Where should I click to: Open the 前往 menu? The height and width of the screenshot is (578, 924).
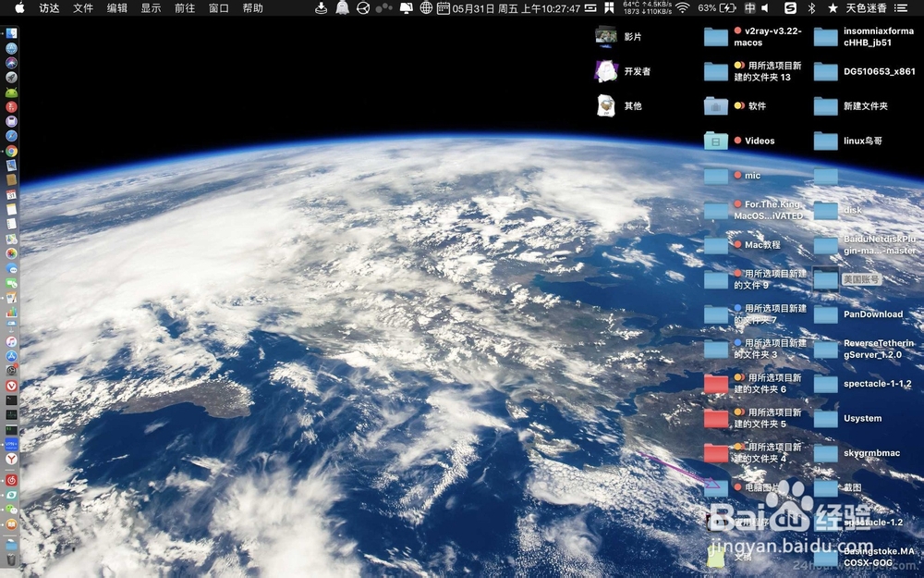point(185,8)
